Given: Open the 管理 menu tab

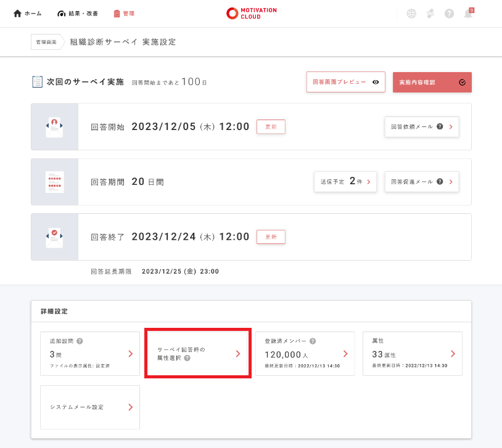Looking at the screenshot, I should (124, 14).
